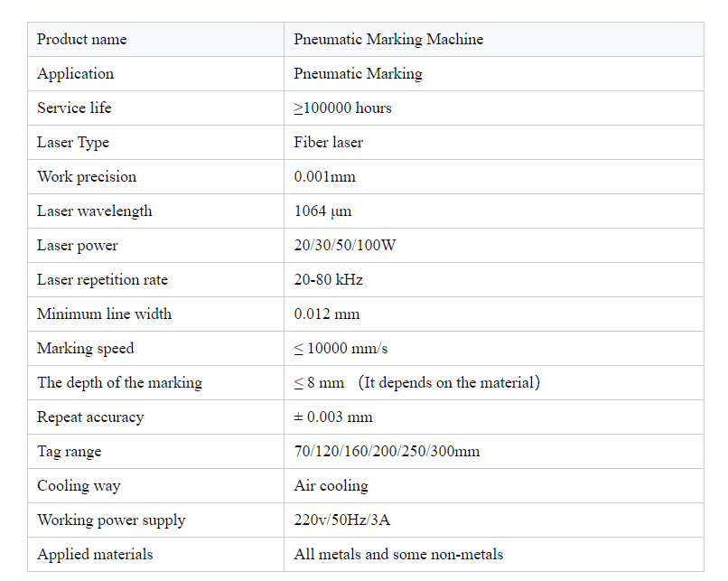Click the 'Application' row label
The width and height of the screenshot is (728, 581).
(75, 74)
